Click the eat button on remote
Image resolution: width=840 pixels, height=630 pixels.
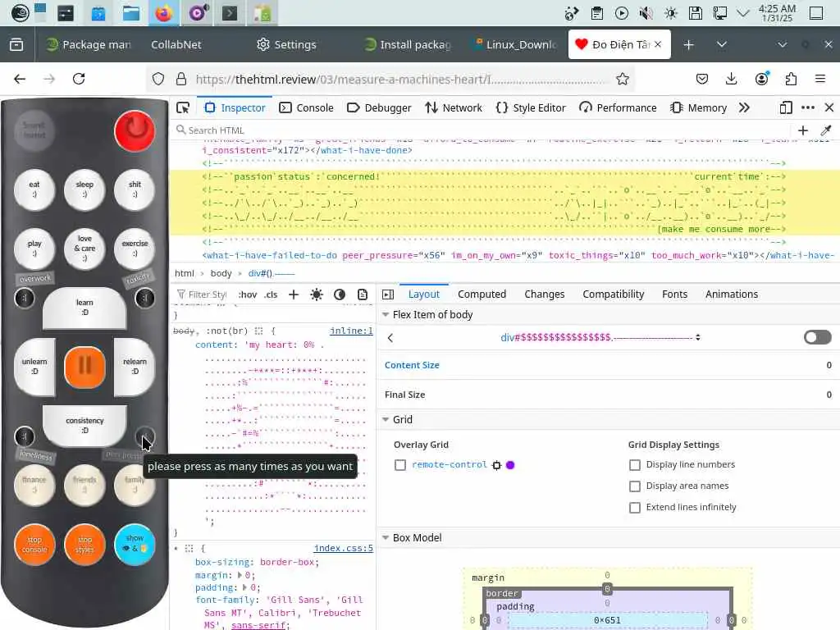point(34,189)
